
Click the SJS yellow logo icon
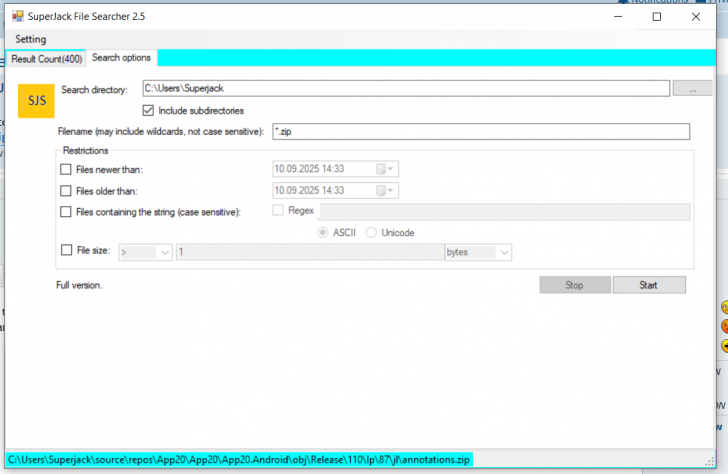point(36,101)
